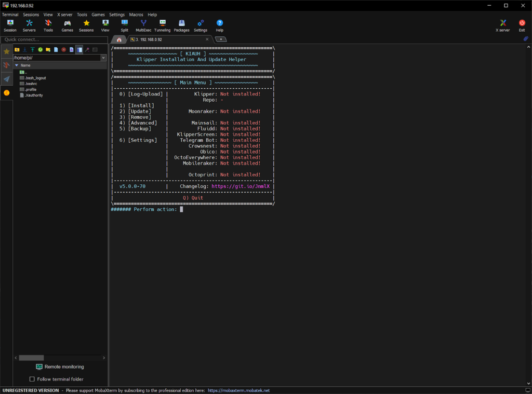This screenshot has height=394, width=532.
Task: Click the Help question mark icon
Action: [x=220, y=25]
